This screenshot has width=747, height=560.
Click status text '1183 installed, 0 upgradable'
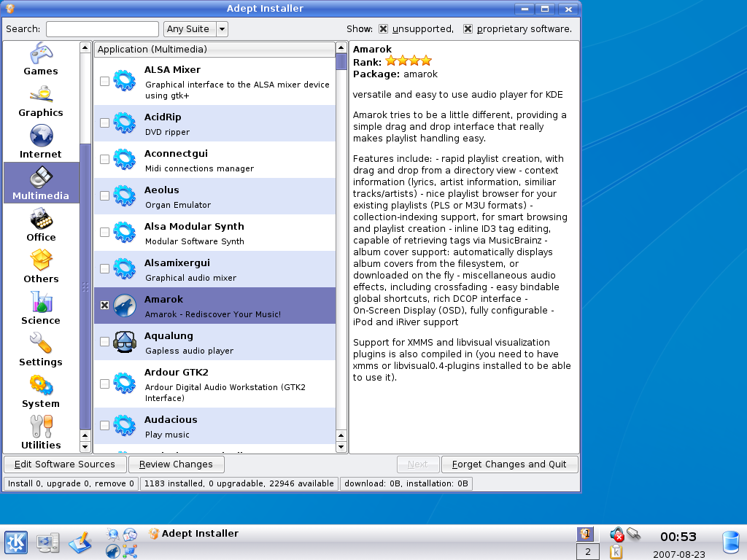[x=239, y=483]
